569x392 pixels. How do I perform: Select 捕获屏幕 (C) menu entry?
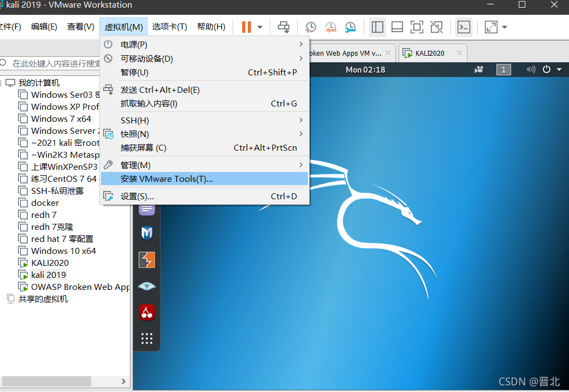[x=205, y=148]
